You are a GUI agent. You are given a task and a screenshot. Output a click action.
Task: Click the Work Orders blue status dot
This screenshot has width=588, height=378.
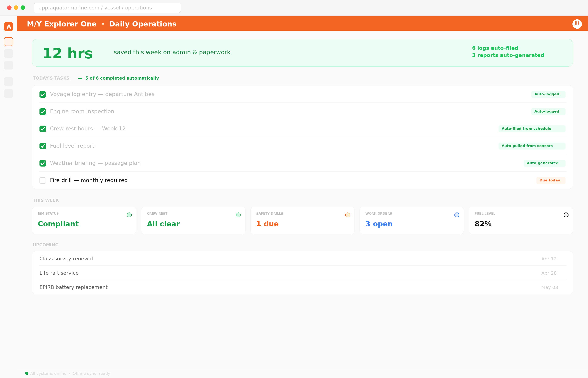click(x=457, y=215)
